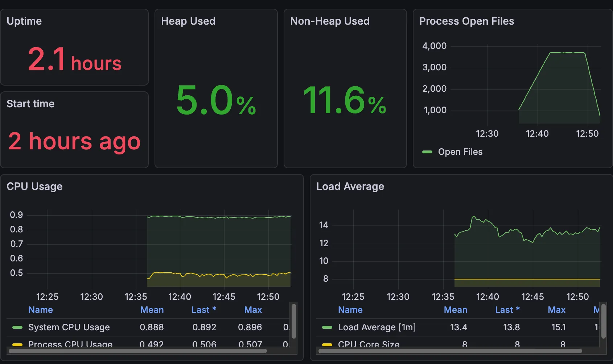Sort Load Average legend by Last *
The image size is (613, 364).
coord(507,310)
